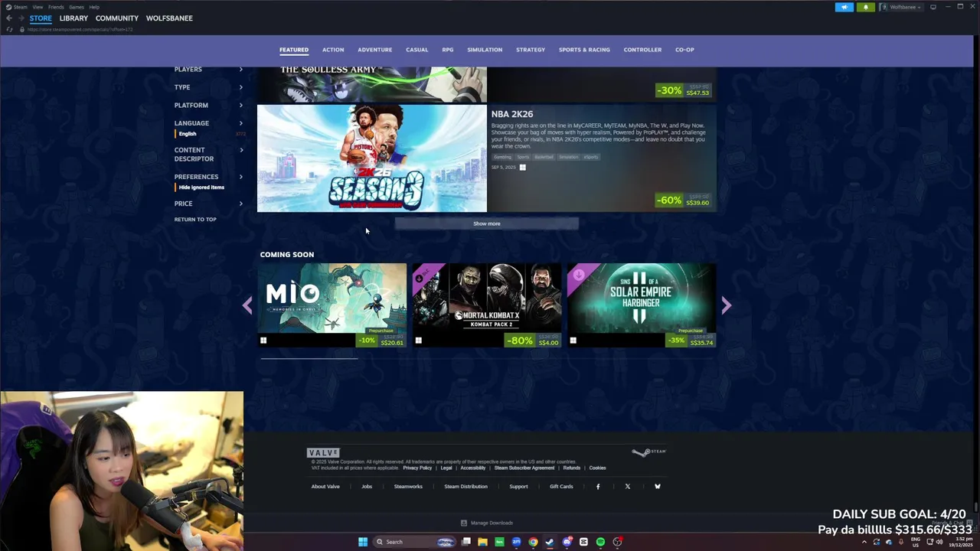Image resolution: width=980 pixels, height=551 pixels.
Task: Expand the Price filter section
Action: tap(208, 204)
